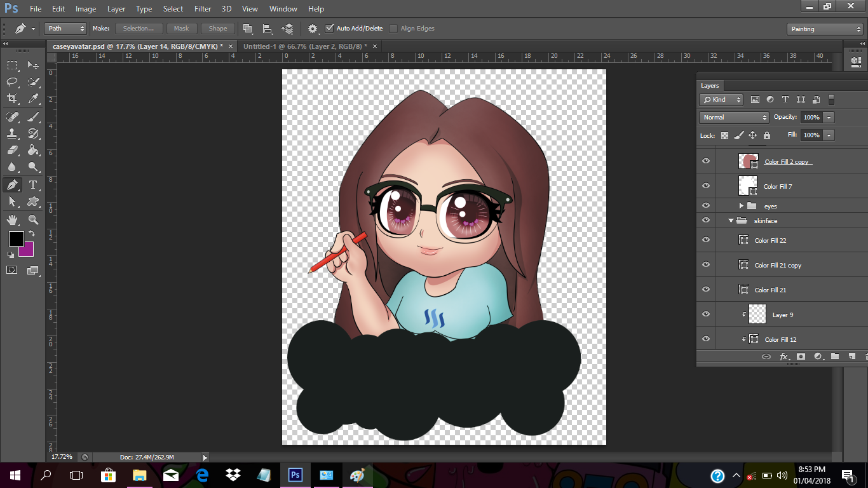This screenshot has height=488, width=868.
Task: Select the Path Selection tool
Action: pyautogui.click(x=12, y=201)
